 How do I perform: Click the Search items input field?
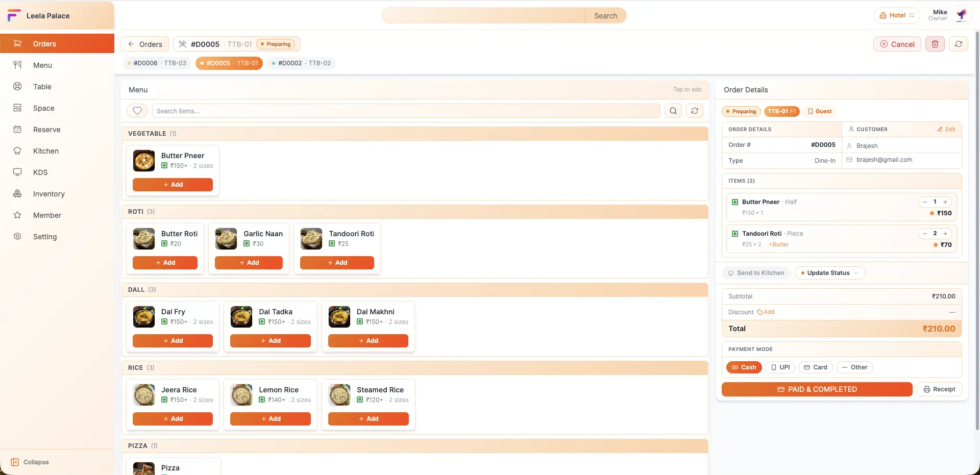[406, 111]
